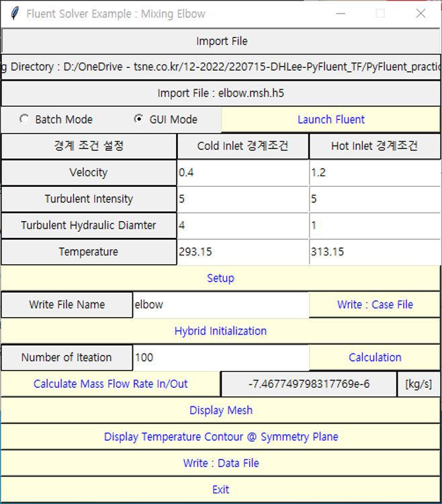Focus Cold Inlet Turbulent Intensity field
The width and height of the screenshot is (442, 504).
(243, 199)
